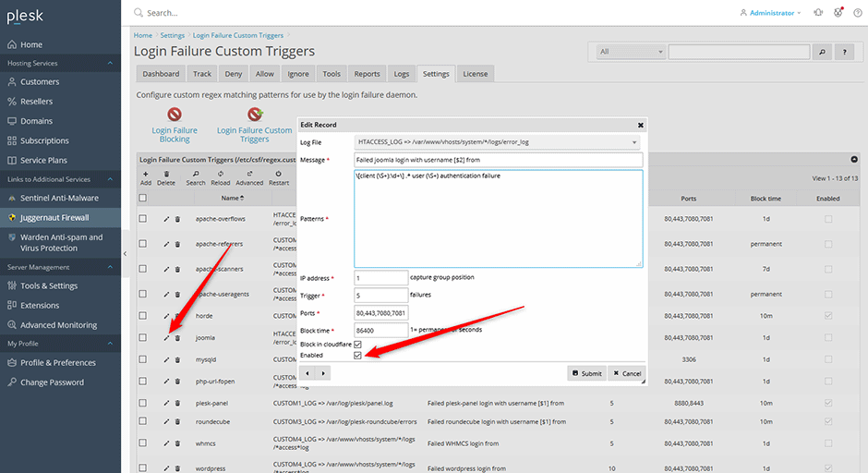The height and width of the screenshot is (473, 868).
Task: Collapse the sidebar with the arrow handle
Action: (125, 254)
